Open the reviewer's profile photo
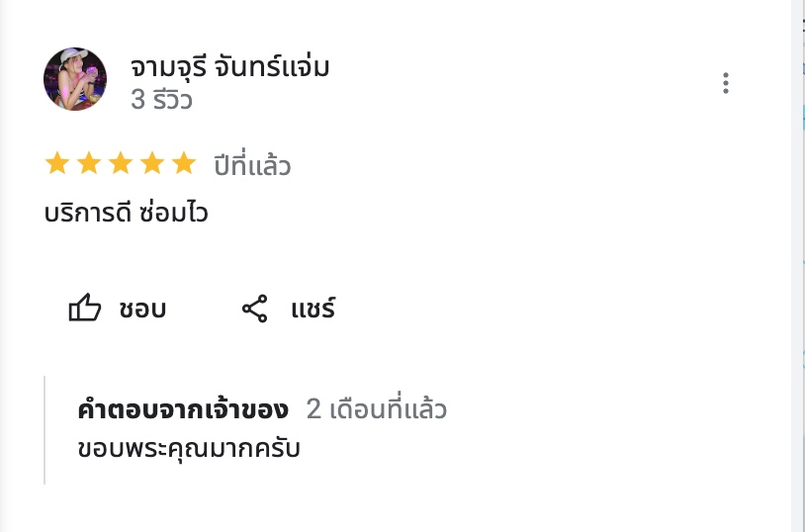The image size is (805, 532). (x=75, y=79)
